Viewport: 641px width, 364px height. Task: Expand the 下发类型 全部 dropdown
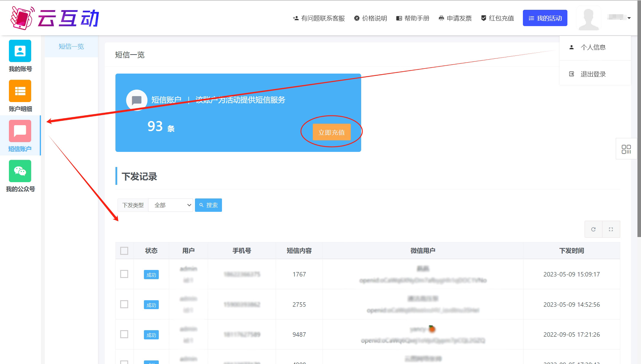(x=171, y=205)
